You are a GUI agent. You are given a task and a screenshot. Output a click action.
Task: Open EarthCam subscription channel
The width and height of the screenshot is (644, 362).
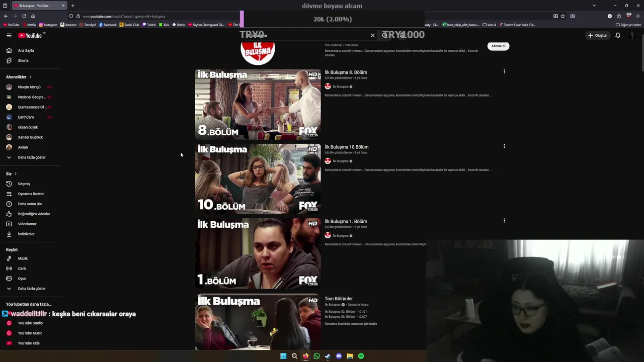coord(26,117)
